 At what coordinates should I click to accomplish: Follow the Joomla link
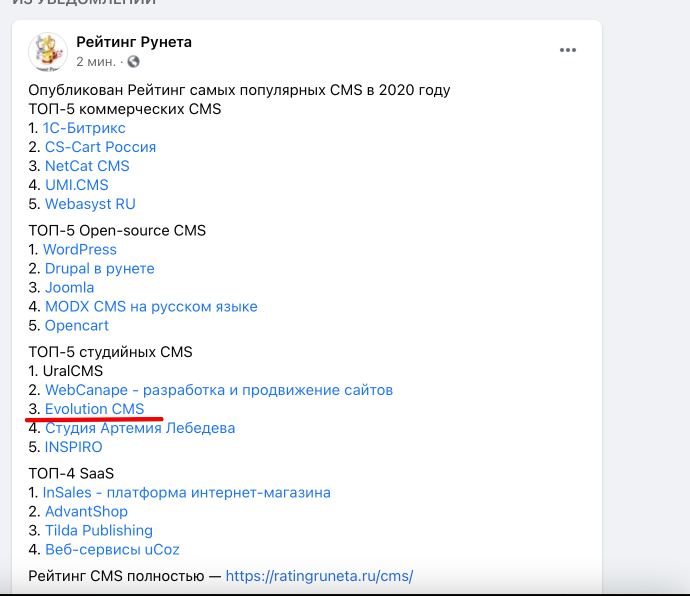[x=70, y=287]
